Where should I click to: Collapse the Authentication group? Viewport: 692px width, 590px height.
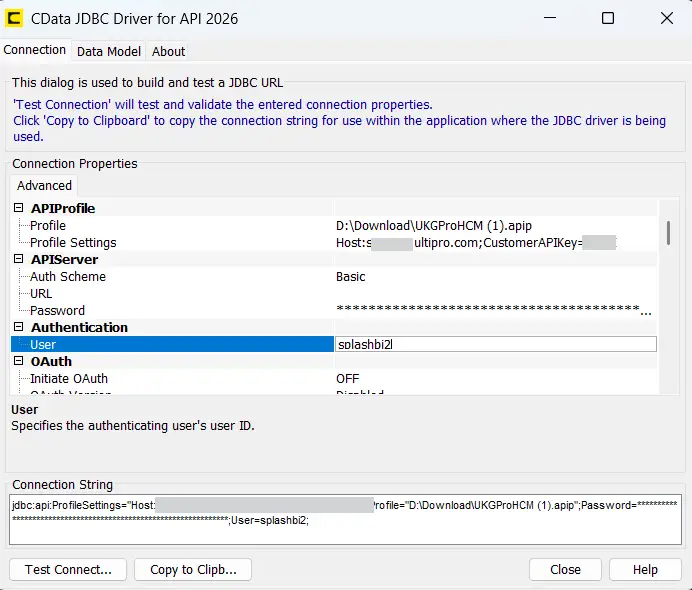[19, 327]
